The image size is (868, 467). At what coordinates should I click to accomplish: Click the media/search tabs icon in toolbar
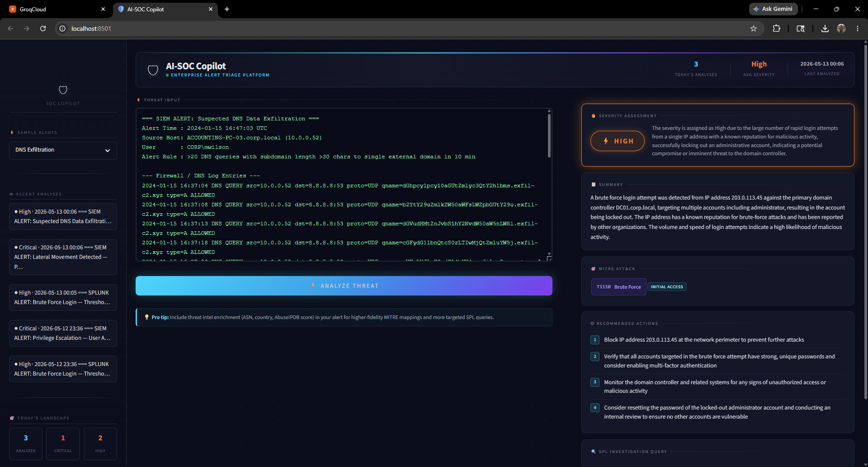click(801, 29)
